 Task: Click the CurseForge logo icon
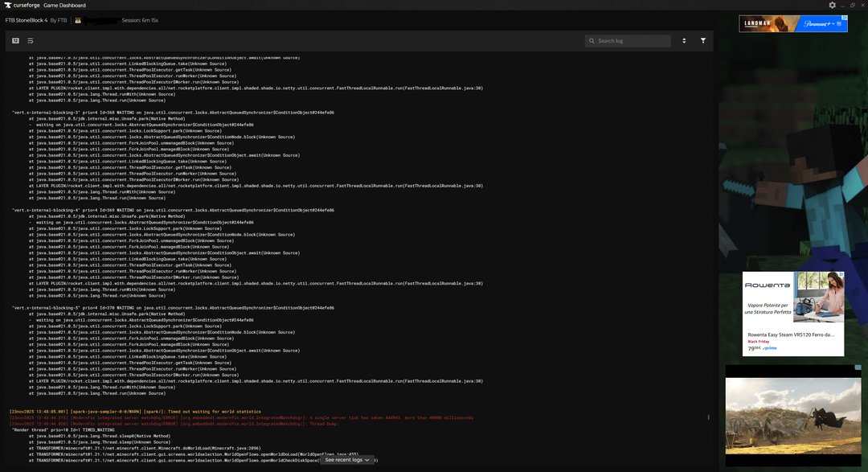7,5
